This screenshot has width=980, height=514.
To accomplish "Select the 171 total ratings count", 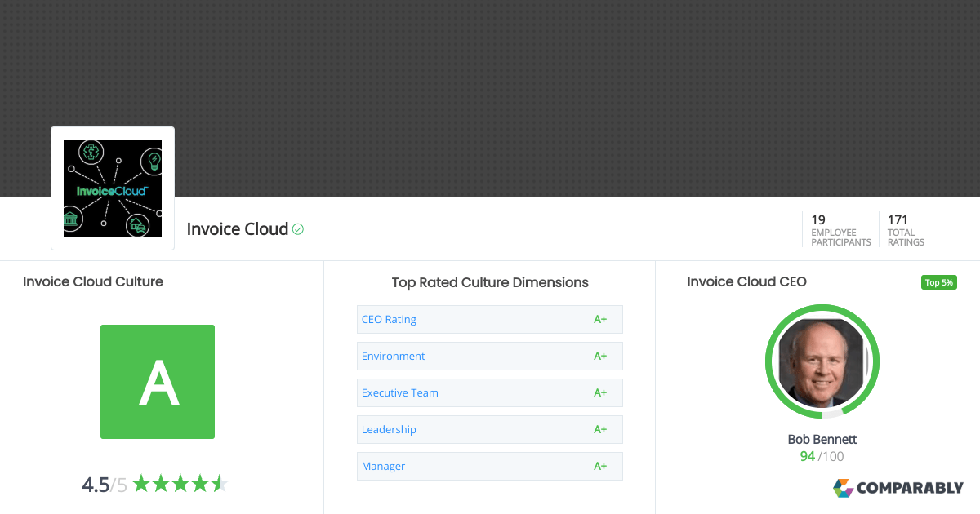I will point(898,219).
